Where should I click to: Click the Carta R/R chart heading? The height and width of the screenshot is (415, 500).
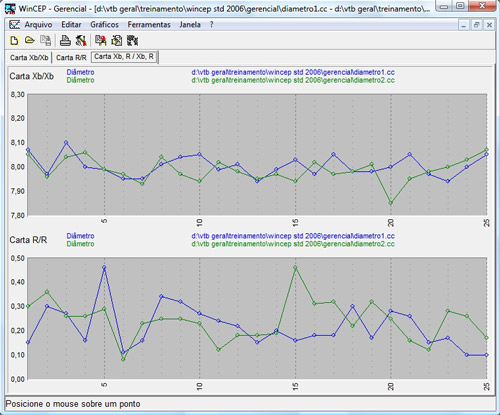point(28,240)
